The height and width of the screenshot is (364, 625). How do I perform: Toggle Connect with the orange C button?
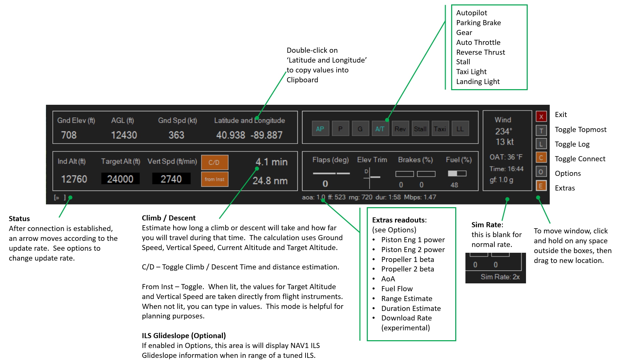tap(541, 158)
